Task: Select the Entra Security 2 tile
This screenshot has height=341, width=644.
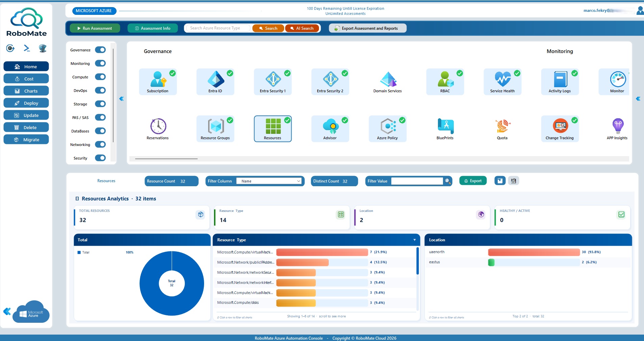Action: tap(330, 82)
